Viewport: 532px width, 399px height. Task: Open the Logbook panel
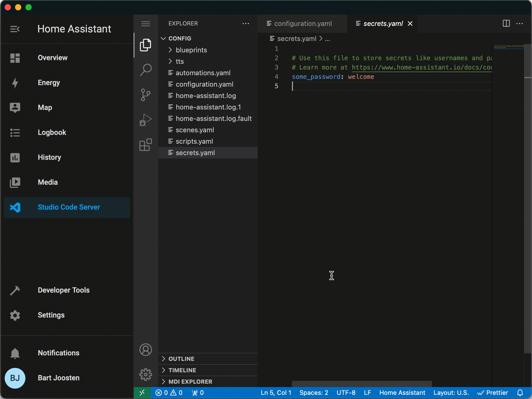click(x=67, y=133)
